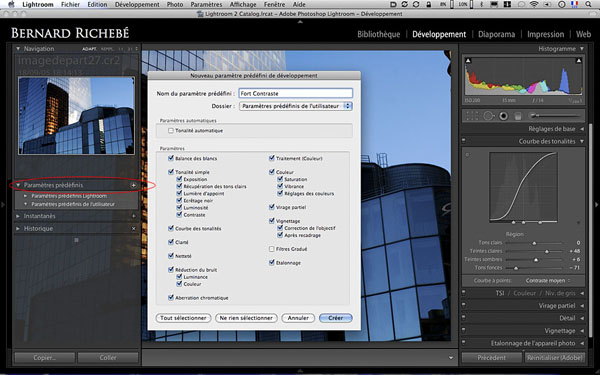Adjust the Tons foncés slider
The height and width of the screenshot is (375, 600).
point(516,268)
